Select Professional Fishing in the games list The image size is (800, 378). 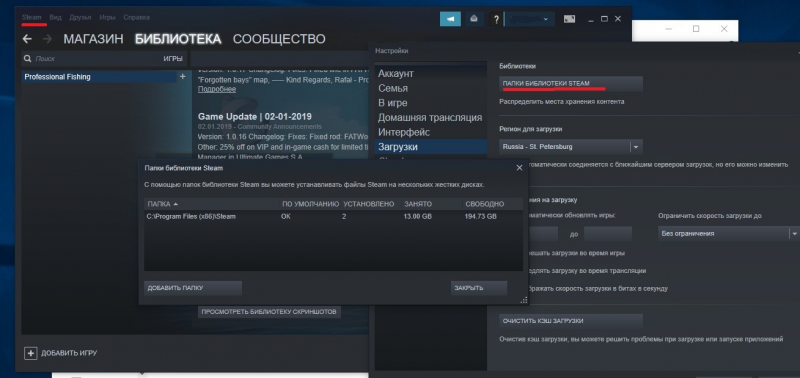click(x=99, y=77)
